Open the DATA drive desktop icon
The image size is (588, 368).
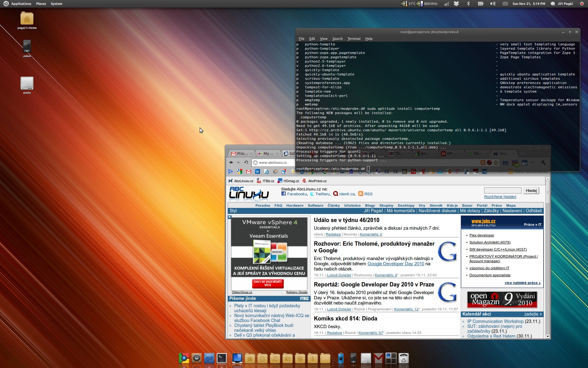pyautogui.click(x=27, y=86)
